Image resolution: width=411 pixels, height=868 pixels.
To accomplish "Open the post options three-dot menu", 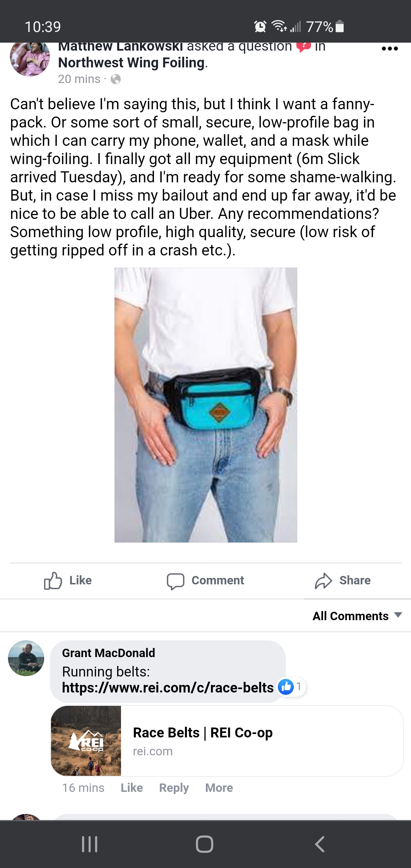I will [x=390, y=49].
